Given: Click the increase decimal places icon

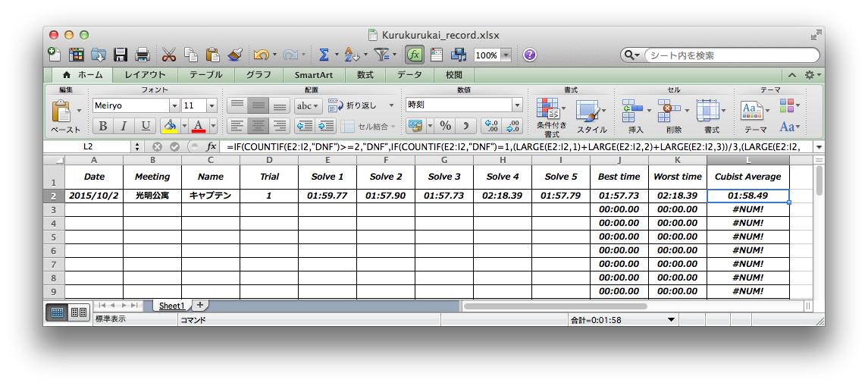Looking at the screenshot, I should coord(490,126).
